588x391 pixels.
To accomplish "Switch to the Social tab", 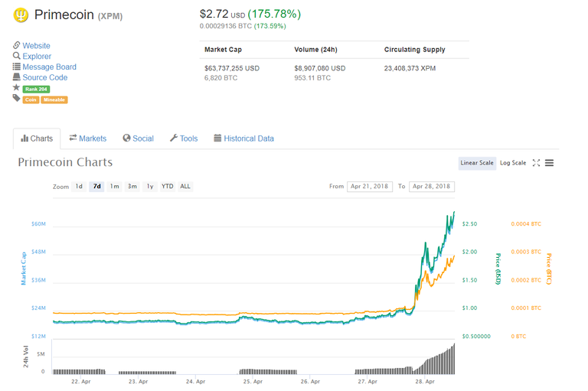I will 139,138.
